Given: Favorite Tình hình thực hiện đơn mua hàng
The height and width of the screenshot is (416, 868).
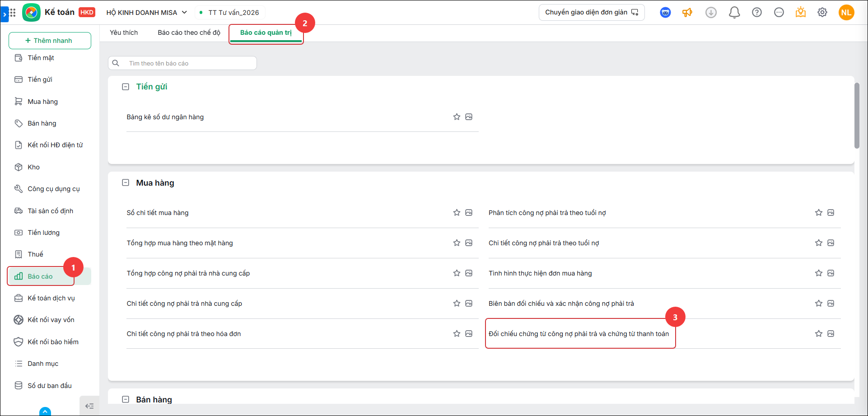Looking at the screenshot, I should pos(819,273).
